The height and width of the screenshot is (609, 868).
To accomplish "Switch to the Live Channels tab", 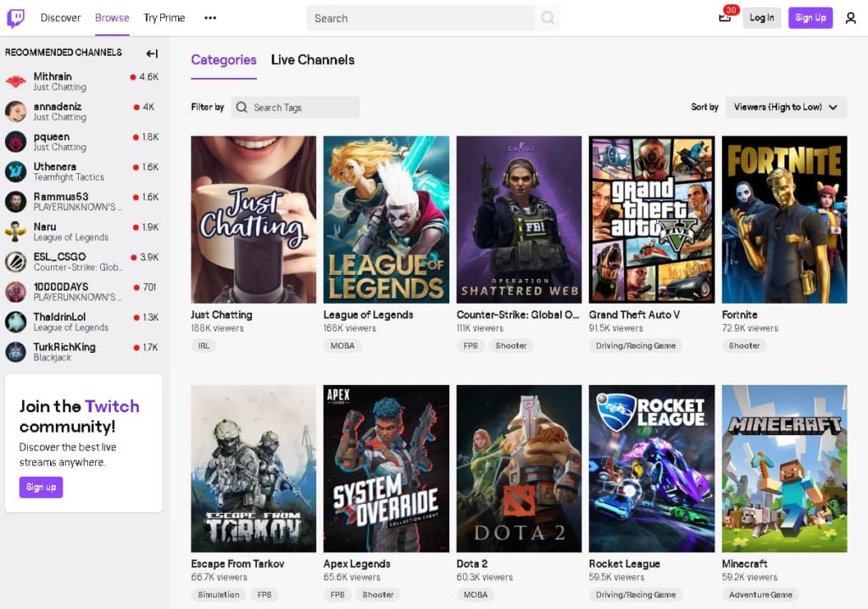I will 313,60.
